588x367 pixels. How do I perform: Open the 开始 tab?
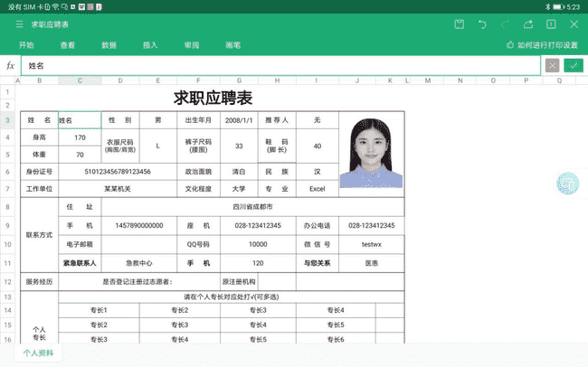coord(26,44)
